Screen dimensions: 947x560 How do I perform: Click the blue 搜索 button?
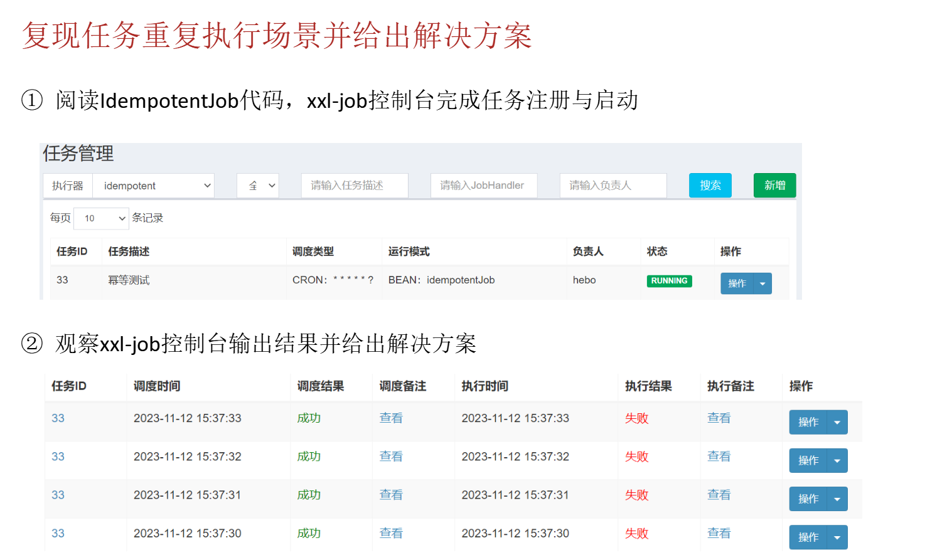coord(710,186)
